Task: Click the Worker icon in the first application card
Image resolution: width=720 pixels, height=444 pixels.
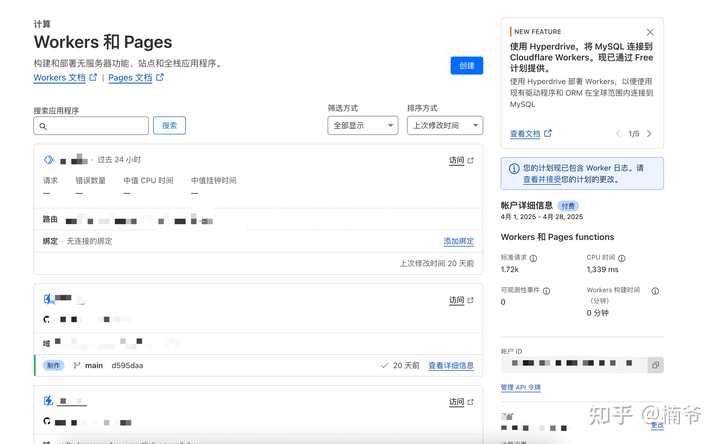Action: tap(49, 160)
